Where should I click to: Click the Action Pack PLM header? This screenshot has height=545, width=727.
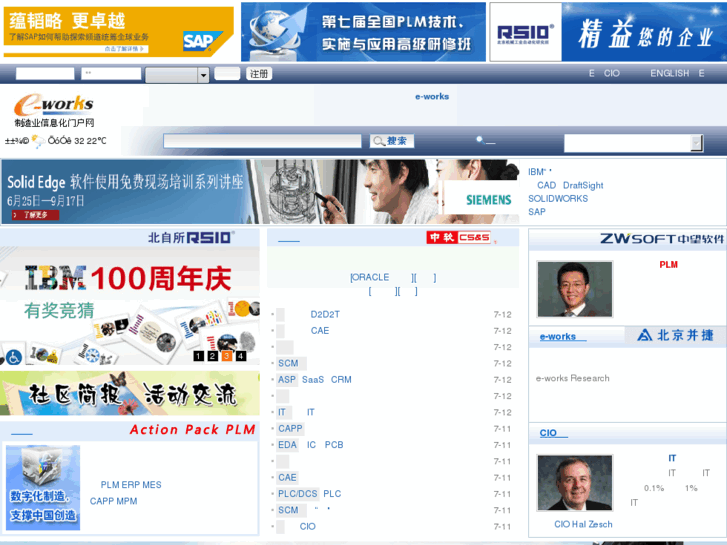(x=192, y=430)
